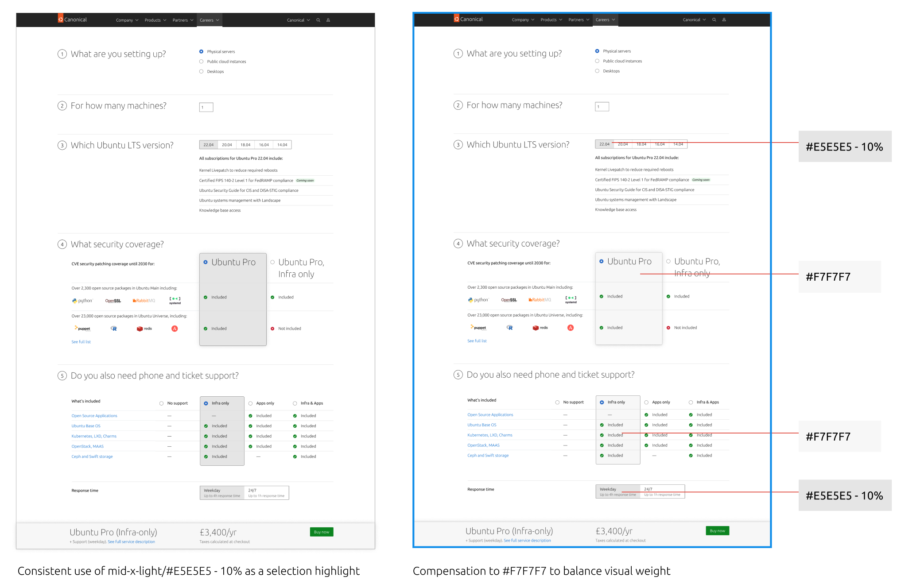Click the Canonical logo in left mockup header
Viewport: 901px width, 588px height.
pyautogui.click(x=72, y=19)
